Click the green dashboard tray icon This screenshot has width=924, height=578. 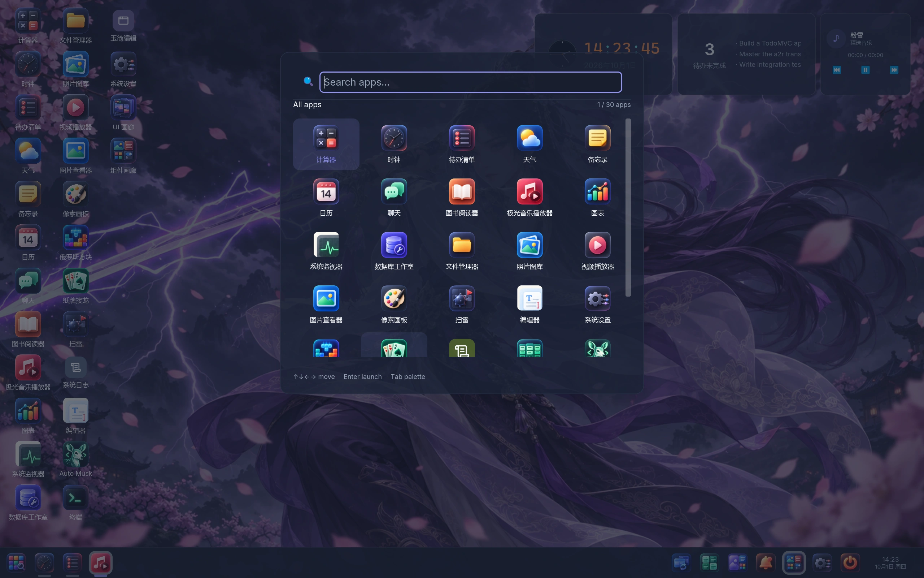pyautogui.click(x=710, y=562)
